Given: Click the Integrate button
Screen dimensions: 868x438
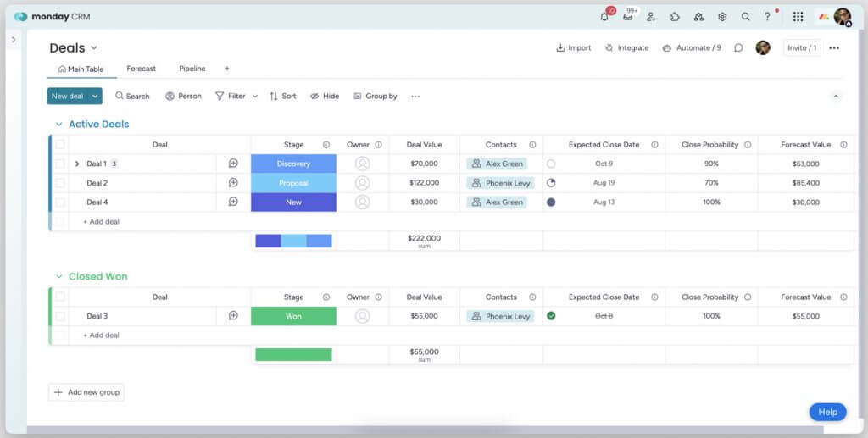Looking at the screenshot, I should click(626, 48).
